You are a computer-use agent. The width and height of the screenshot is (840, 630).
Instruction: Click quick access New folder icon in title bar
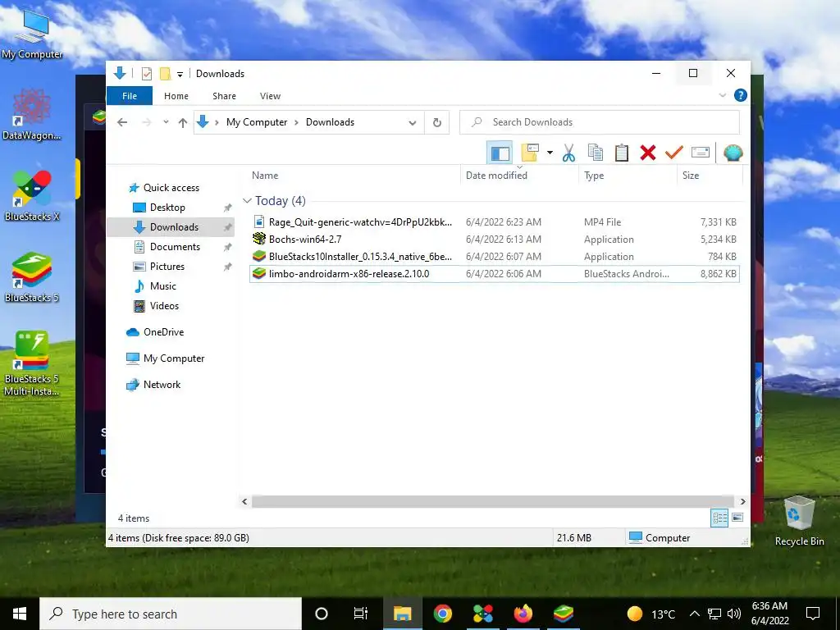pyautogui.click(x=166, y=74)
